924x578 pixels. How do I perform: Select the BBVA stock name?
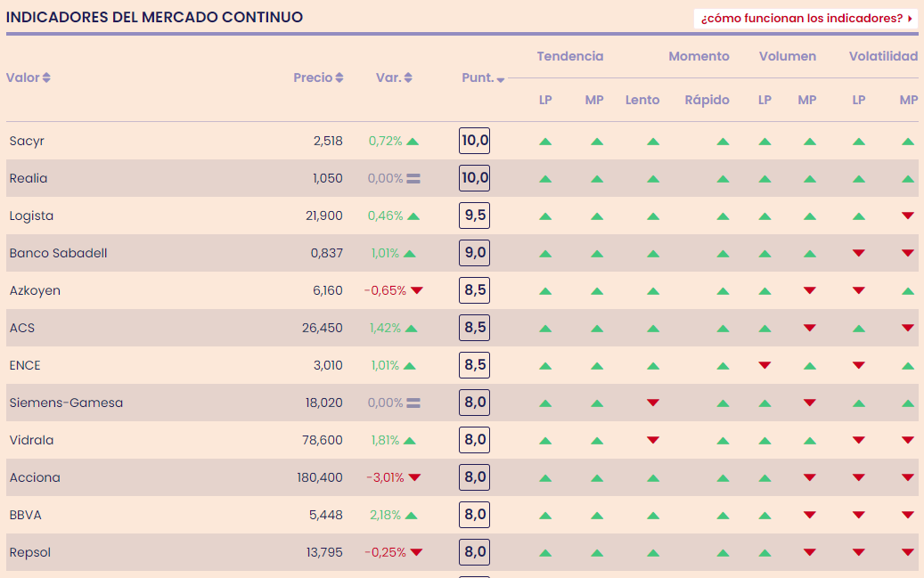click(25, 515)
